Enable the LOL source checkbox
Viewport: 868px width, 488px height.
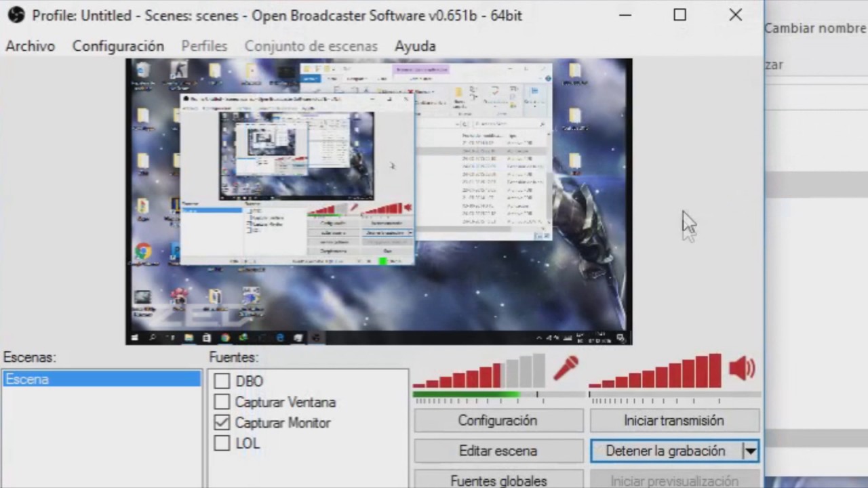point(222,443)
